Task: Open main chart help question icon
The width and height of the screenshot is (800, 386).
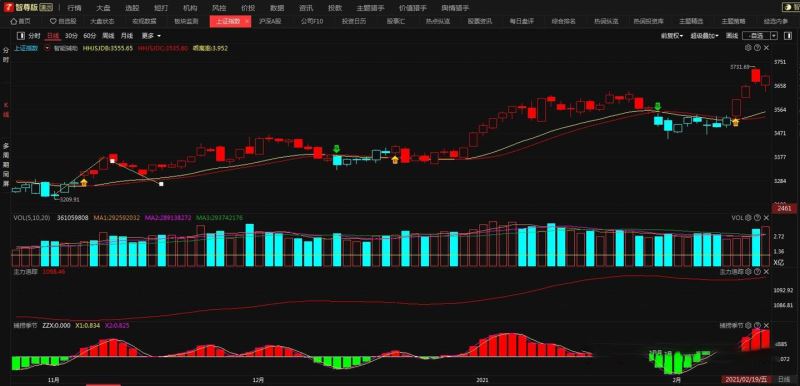Action: 757,47
